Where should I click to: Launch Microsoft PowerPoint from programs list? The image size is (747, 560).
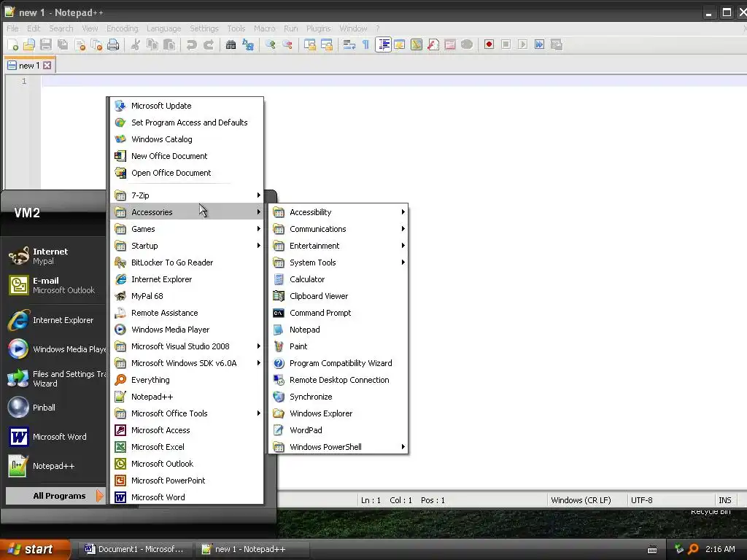[187, 481]
